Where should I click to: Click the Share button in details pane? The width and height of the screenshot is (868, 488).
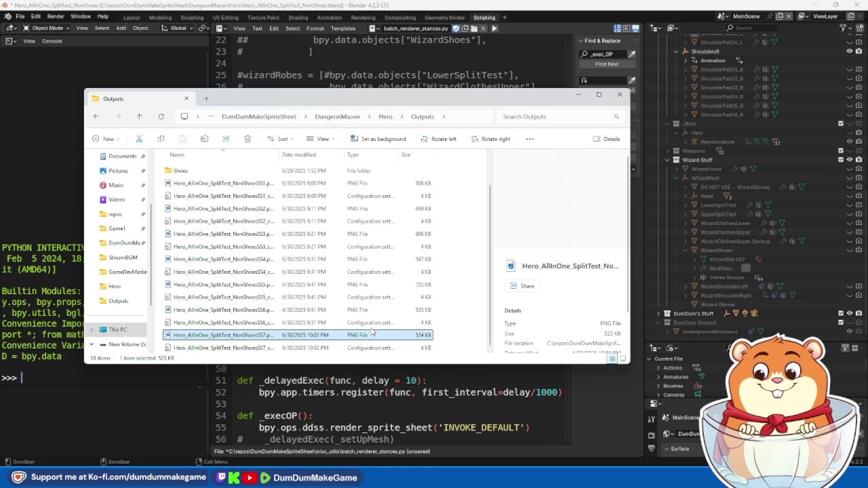(x=522, y=286)
